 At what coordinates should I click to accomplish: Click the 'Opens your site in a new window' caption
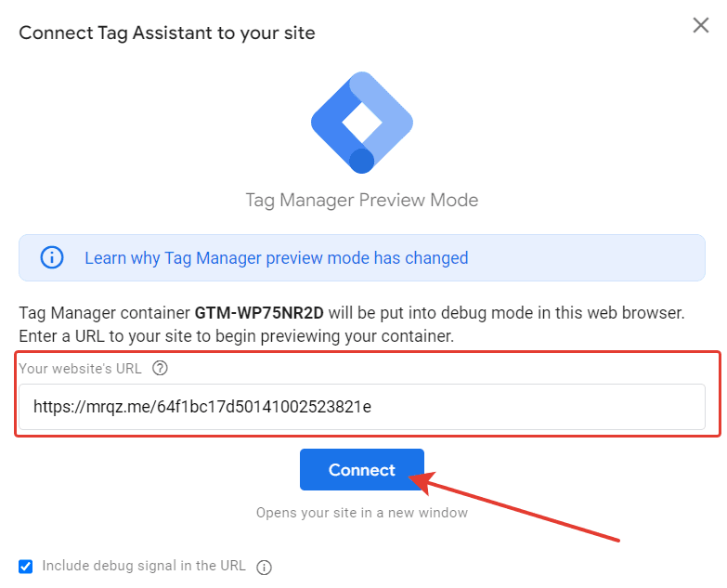[362, 513]
